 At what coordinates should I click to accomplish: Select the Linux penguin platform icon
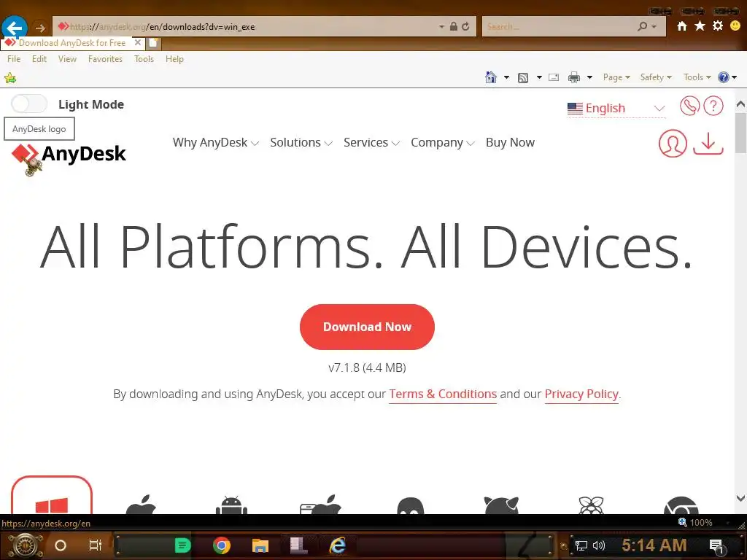[x=410, y=505]
